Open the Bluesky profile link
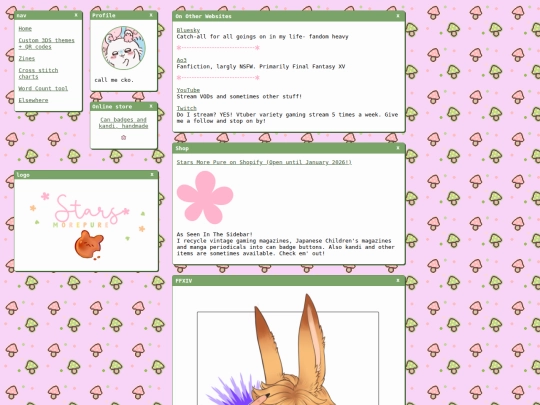 point(188,30)
